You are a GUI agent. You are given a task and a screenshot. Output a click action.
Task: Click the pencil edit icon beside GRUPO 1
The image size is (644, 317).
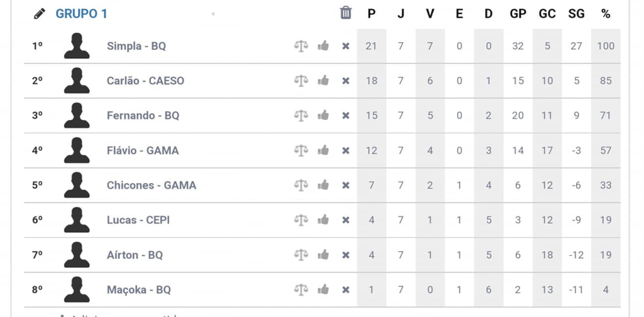click(x=40, y=13)
